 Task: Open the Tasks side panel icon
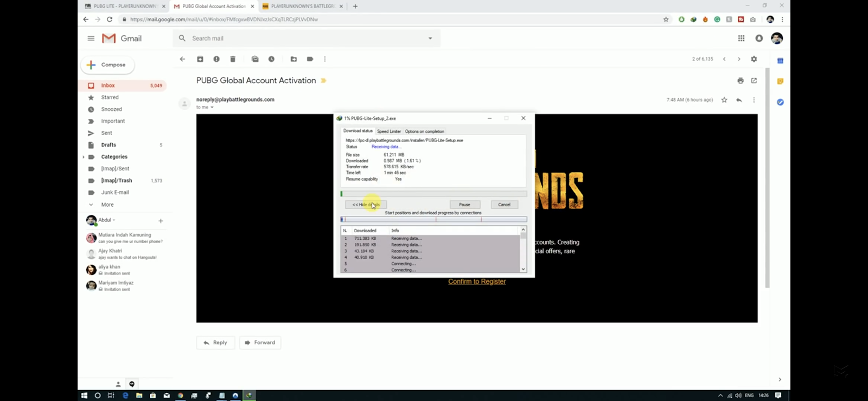coord(780,102)
